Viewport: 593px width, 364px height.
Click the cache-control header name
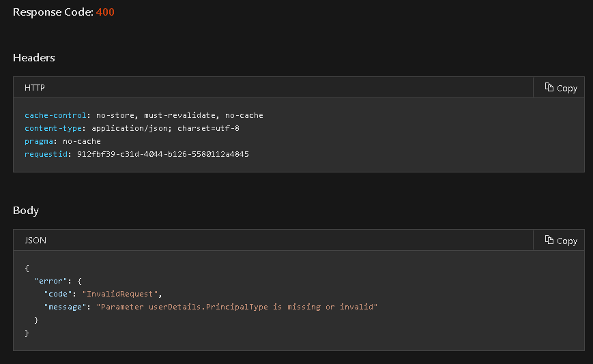coord(55,115)
